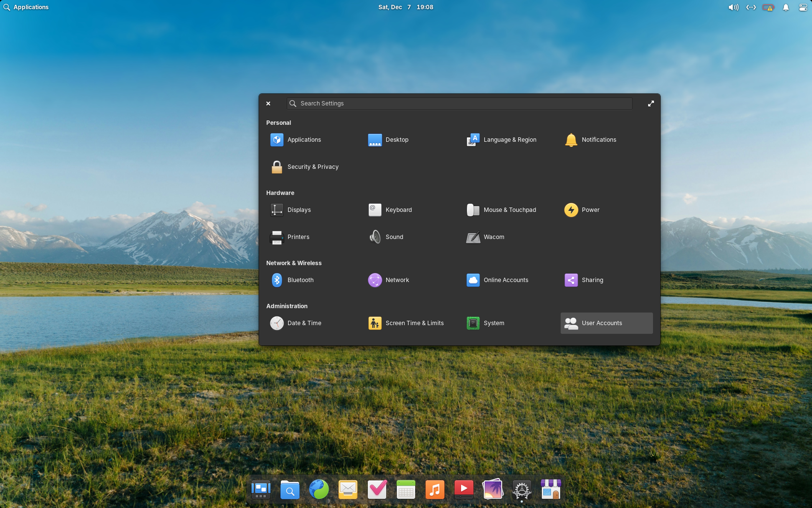Click the Search Settings field
Image resolution: width=812 pixels, height=508 pixels.
click(459, 104)
